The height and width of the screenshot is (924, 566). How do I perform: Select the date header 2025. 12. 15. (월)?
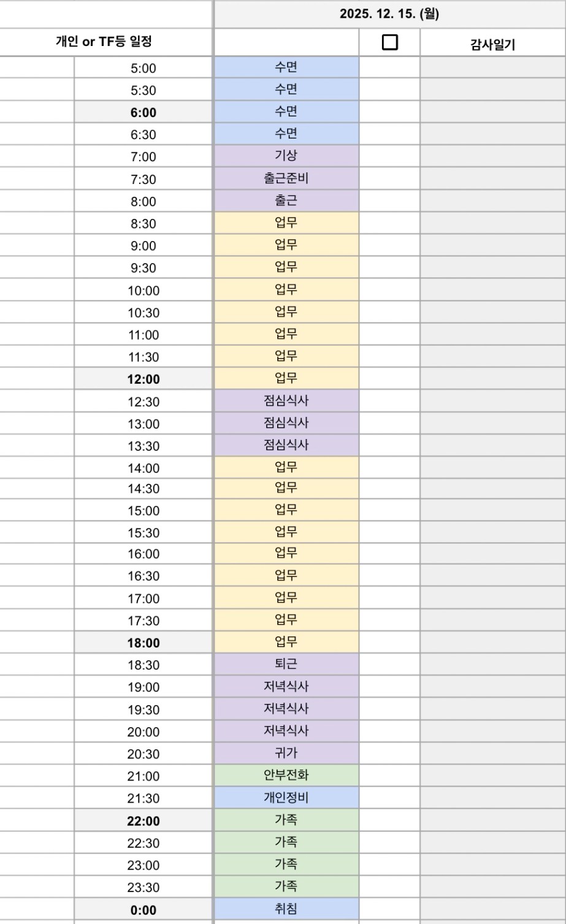(x=389, y=13)
